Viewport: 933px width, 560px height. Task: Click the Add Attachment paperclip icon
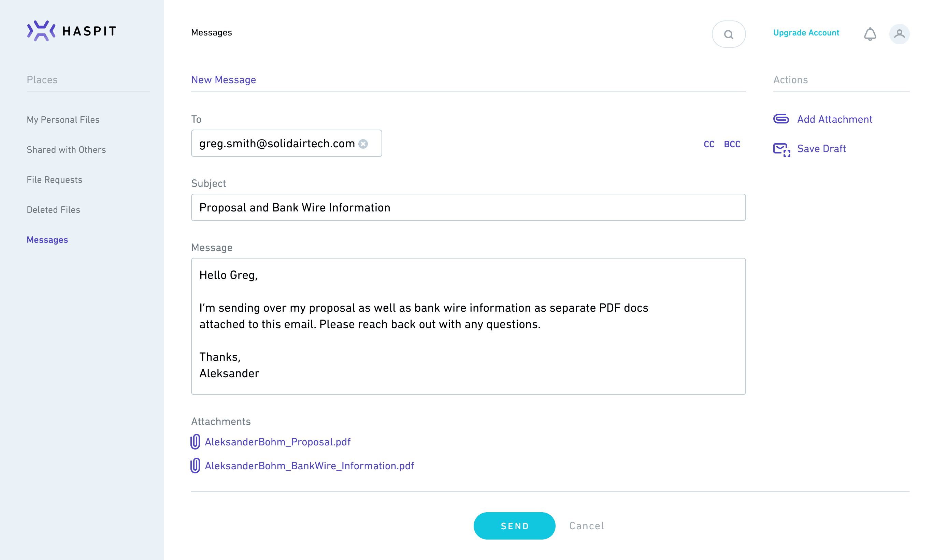pyautogui.click(x=781, y=119)
